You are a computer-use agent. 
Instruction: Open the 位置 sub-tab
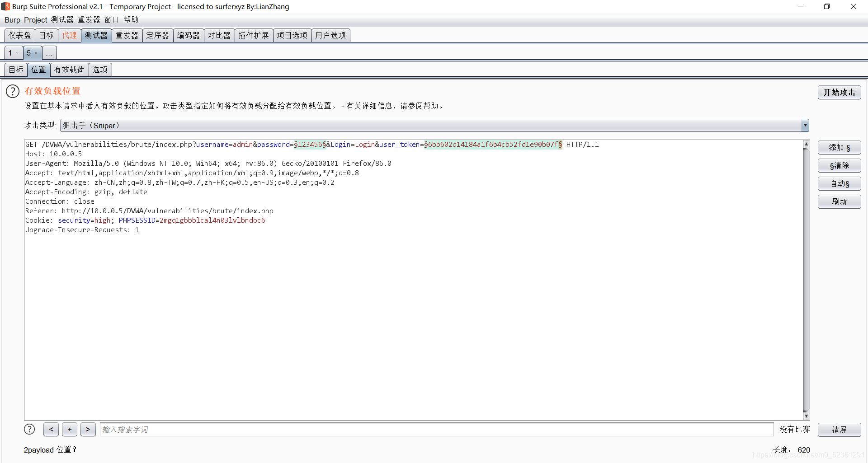coord(38,70)
